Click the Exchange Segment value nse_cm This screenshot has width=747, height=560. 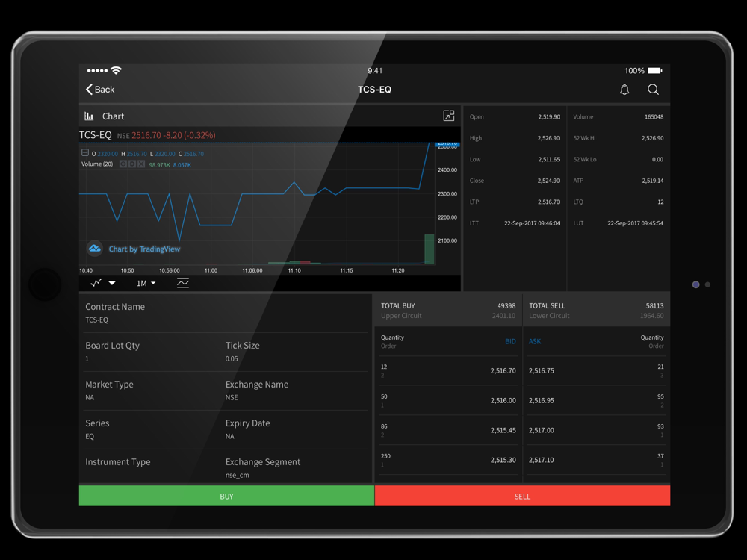coord(238,475)
